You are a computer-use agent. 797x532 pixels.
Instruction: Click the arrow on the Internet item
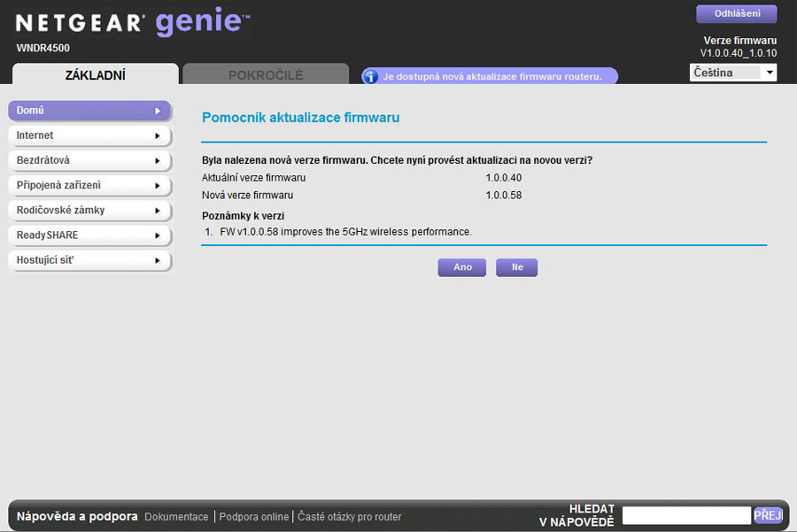pos(158,135)
